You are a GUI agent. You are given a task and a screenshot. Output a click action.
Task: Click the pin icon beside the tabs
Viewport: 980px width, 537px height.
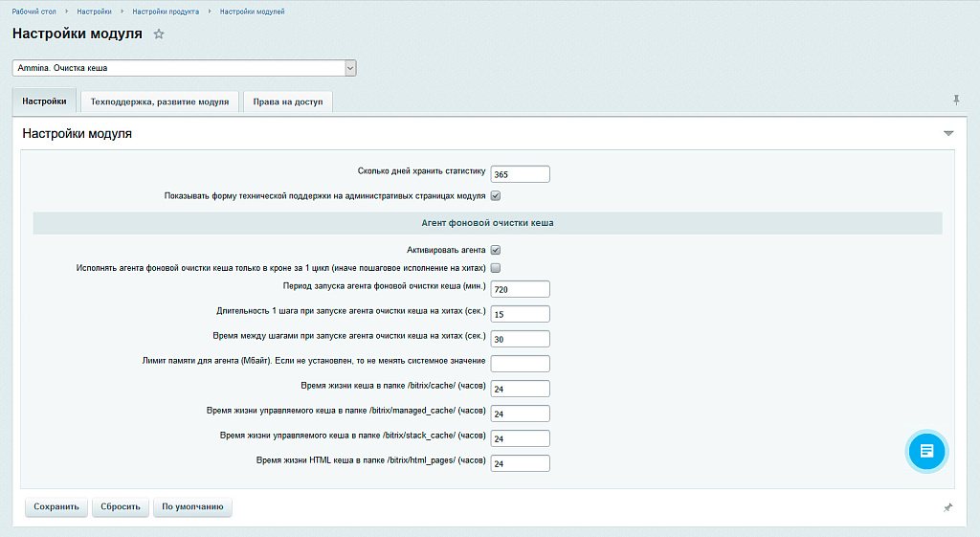[x=955, y=101]
